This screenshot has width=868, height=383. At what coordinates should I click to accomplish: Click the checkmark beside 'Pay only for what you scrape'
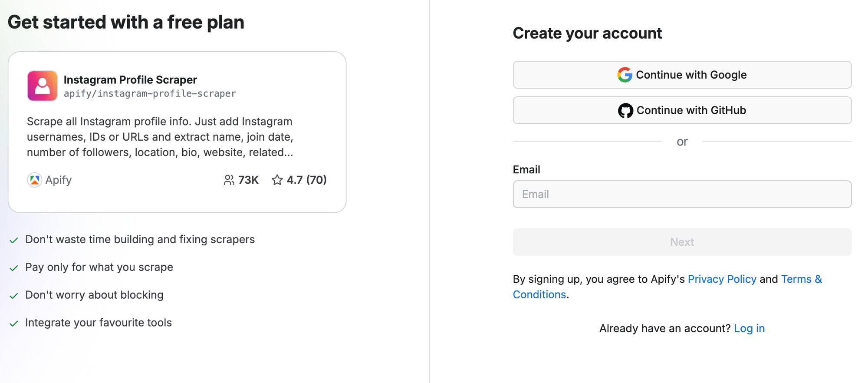click(13, 268)
